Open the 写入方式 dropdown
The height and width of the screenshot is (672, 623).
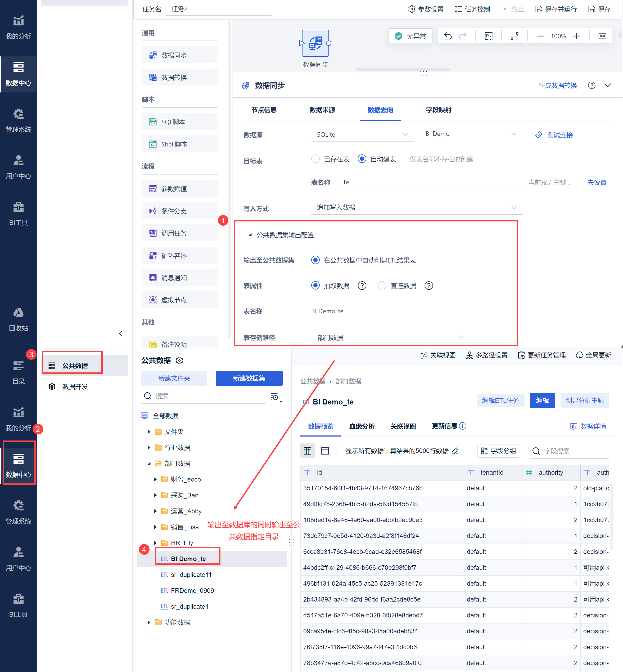pyautogui.click(x=416, y=207)
